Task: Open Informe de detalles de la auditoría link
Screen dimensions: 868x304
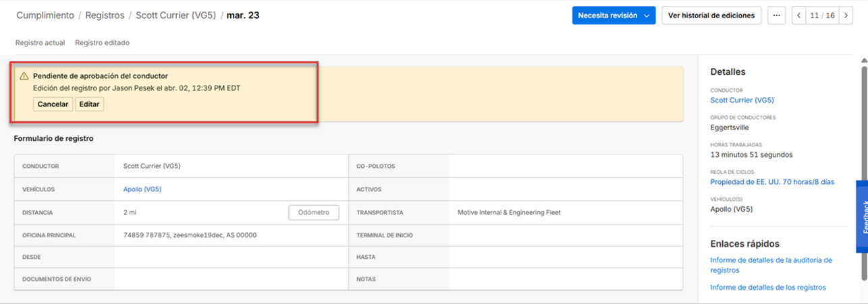Action: (x=771, y=265)
